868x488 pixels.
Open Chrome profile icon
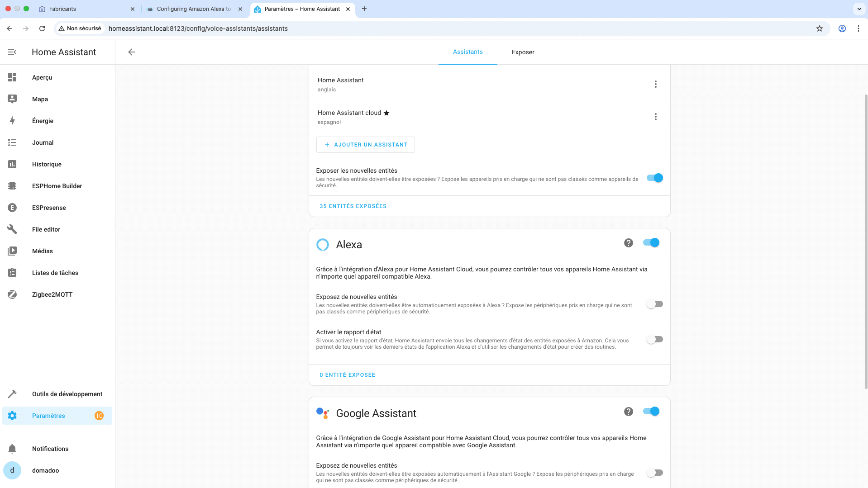click(842, 28)
